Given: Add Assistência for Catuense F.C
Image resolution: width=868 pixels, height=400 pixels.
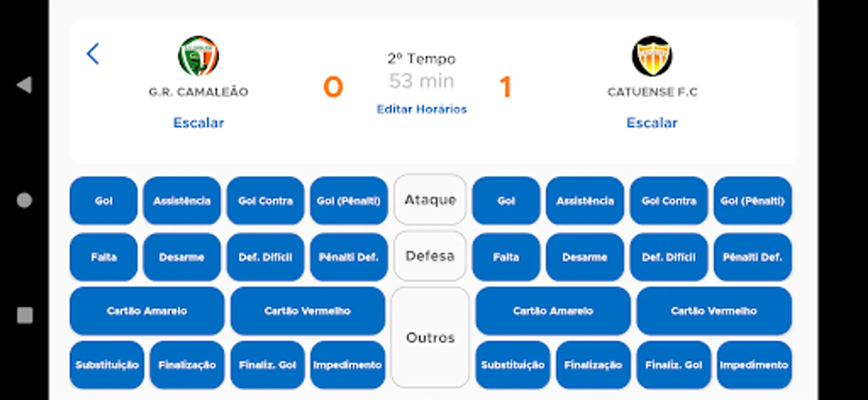Looking at the screenshot, I should point(584,201).
